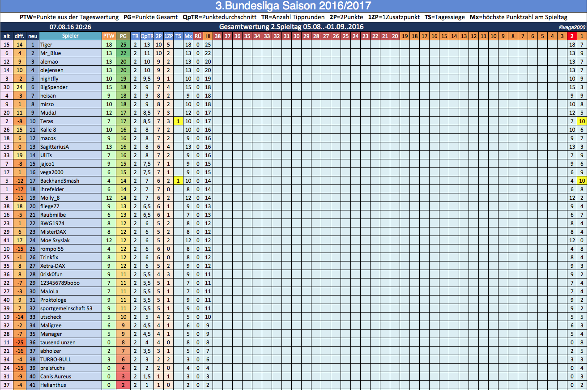Select player name BigSpender
588x390 pixels.
[54, 87]
